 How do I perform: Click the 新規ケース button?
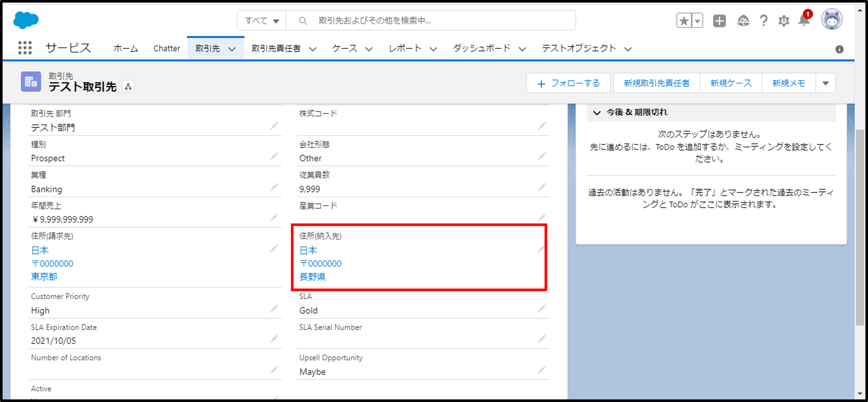click(x=731, y=83)
